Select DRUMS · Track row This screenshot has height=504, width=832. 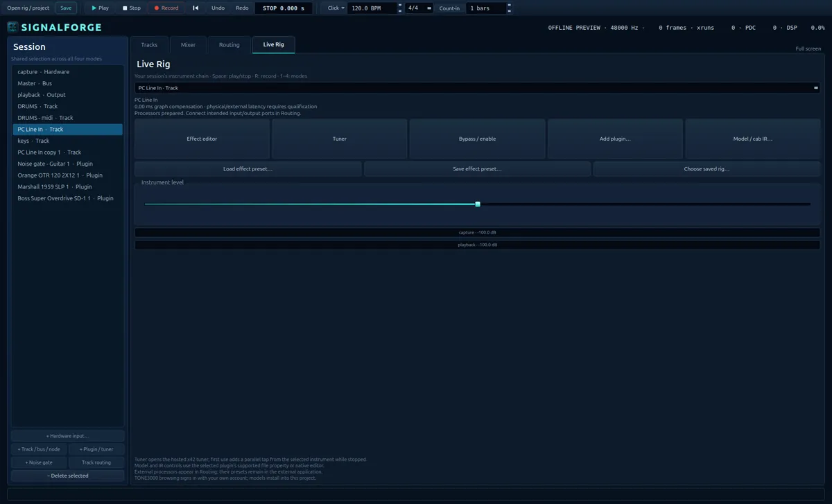[x=67, y=107]
